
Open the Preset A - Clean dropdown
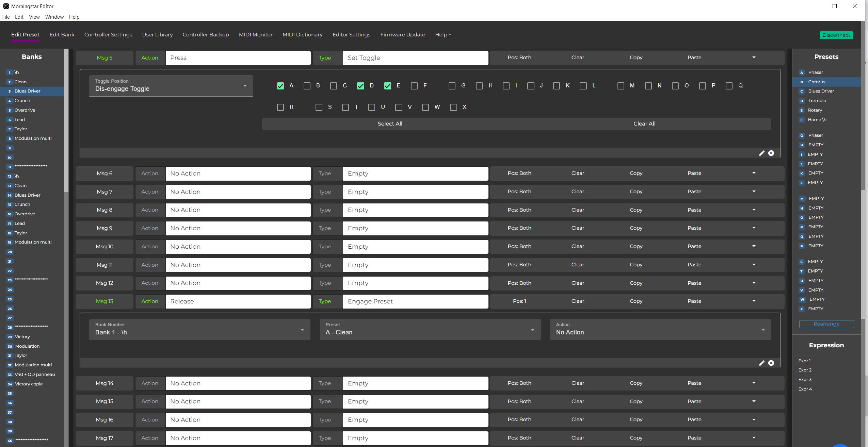(430, 329)
